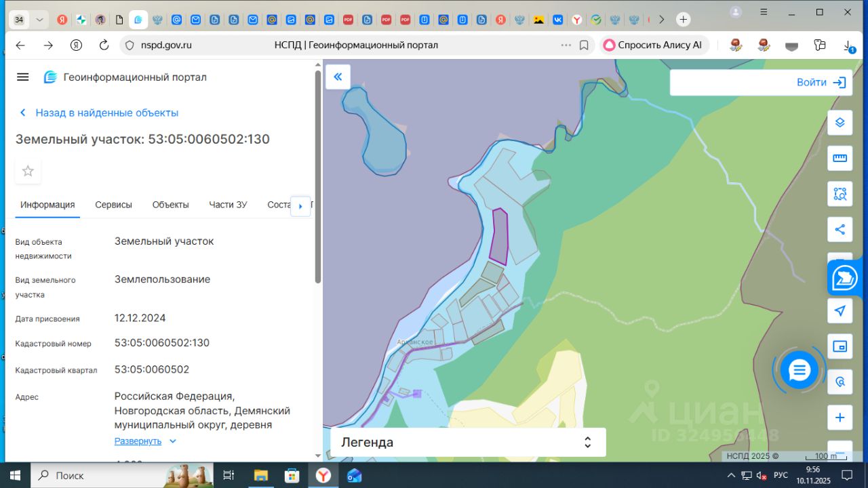Open the File Explorer taskbar icon

pyautogui.click(x=261, y=475)
